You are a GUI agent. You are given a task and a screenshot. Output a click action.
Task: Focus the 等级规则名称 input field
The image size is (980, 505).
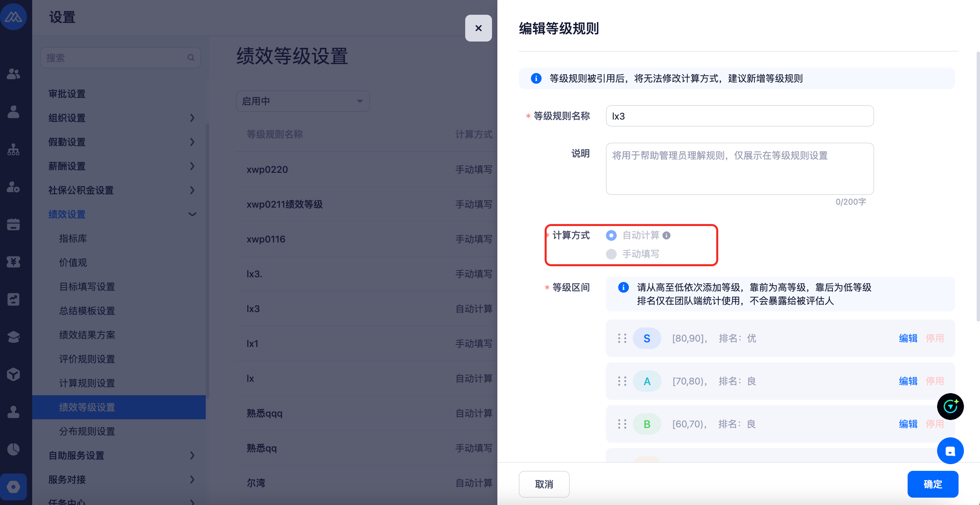740,116
